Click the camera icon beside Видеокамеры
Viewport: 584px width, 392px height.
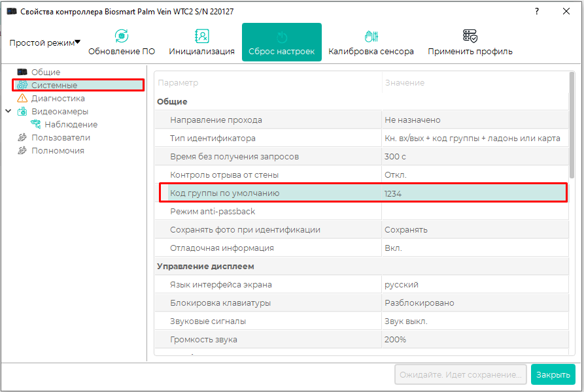(22, 111)
